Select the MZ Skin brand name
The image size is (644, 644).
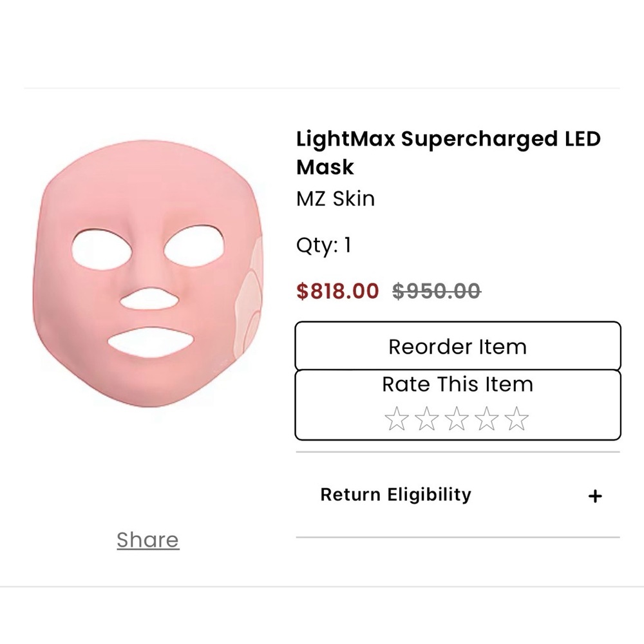pyautogui.click(x=336, y=199)
